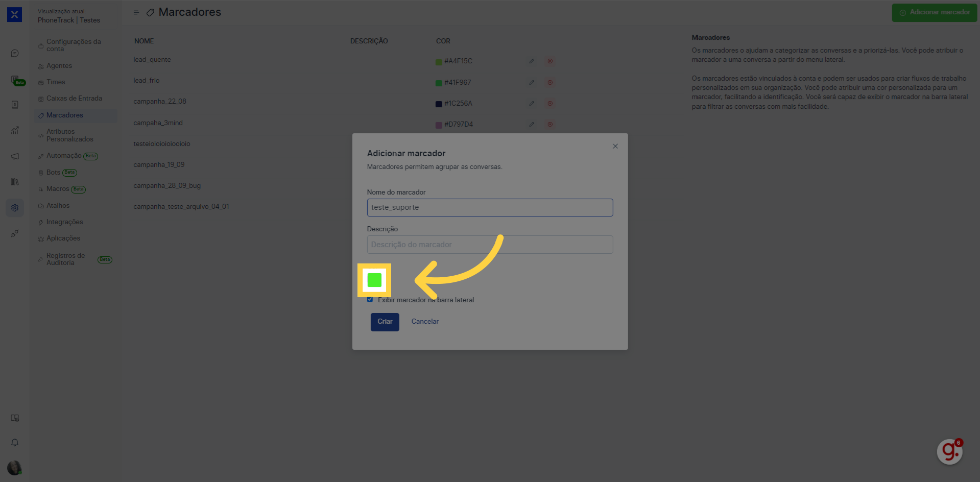Delete the campanha_22_08 label
This screenshot has height=482, width=980.
pos(550,103)
